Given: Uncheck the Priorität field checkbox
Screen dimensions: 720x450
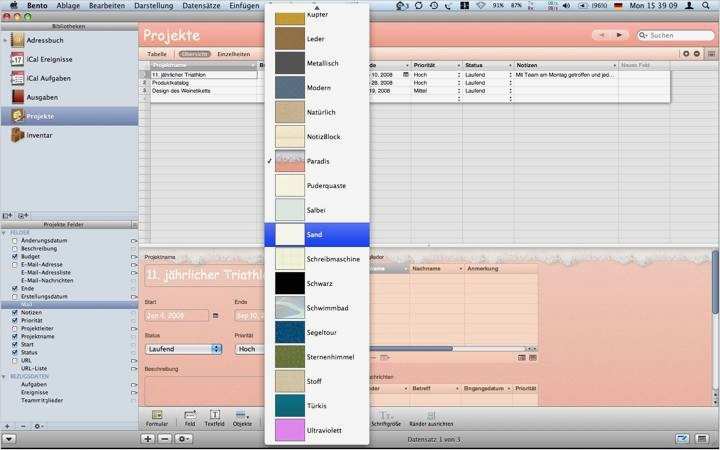Looking at the screenshot, I should coord(15,321).
